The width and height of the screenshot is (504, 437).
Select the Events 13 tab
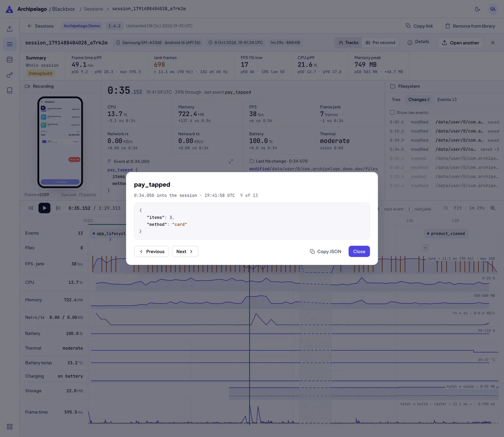(x=447, y=100)
